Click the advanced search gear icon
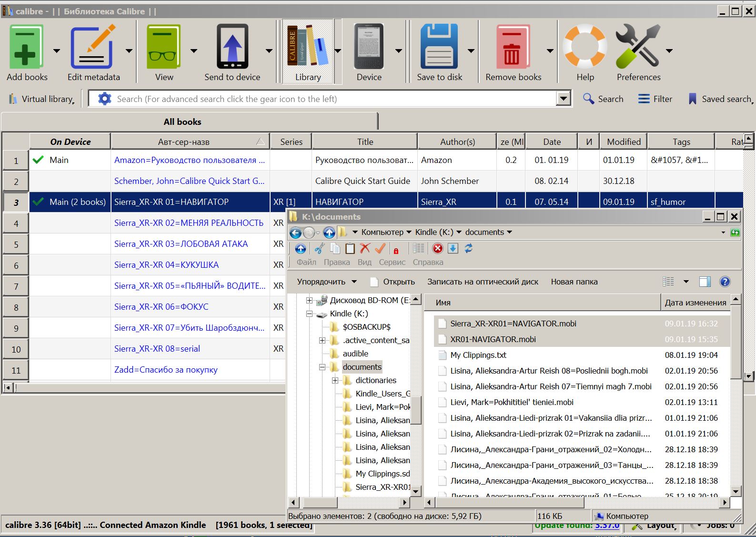Viewport: 756px width, 537px height. (104, 99)
